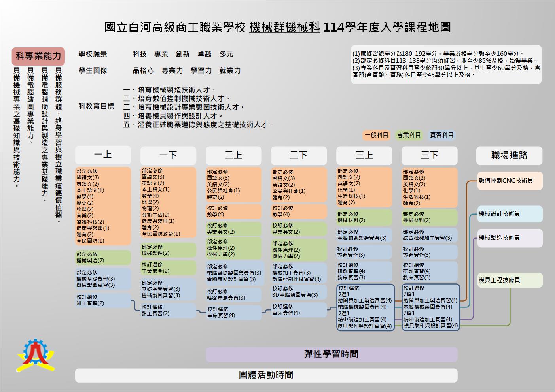Image resolution: width=555 pixels, height=392 pixels.
Task: Click 多元 in the 學校願景 row
Action: (x=227, y=54)
